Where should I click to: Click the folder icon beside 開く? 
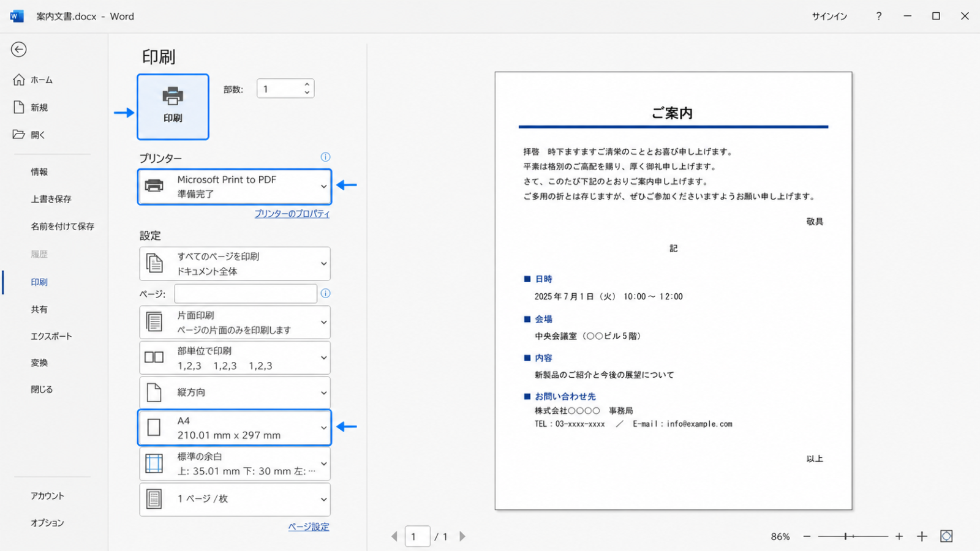(19, 134)
